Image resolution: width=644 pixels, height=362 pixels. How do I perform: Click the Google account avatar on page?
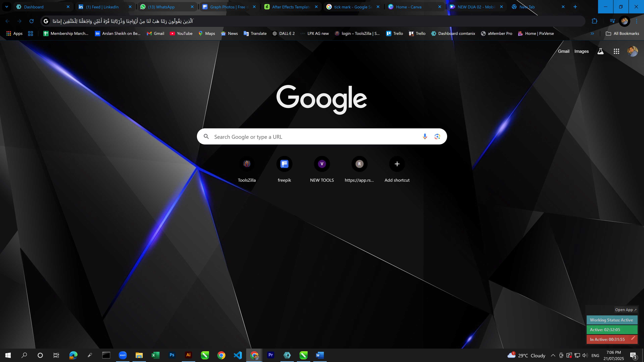pyautogui.click(x=633, y=51)
